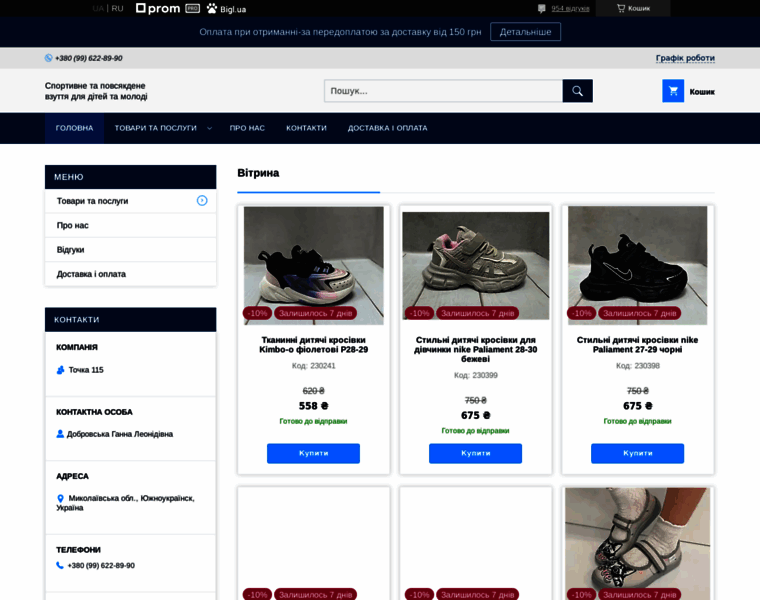
Task: Open Bigl.ua paw logo link
Action: (226, 9)
